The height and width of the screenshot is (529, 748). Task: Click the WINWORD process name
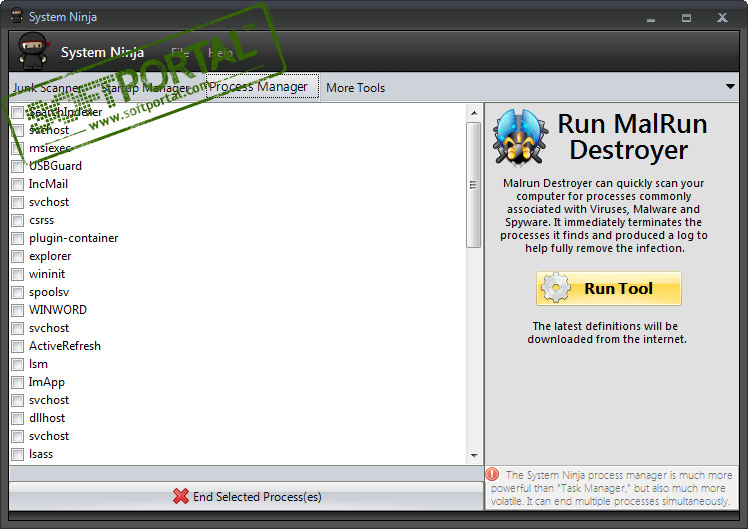click(x=58, y=310)
